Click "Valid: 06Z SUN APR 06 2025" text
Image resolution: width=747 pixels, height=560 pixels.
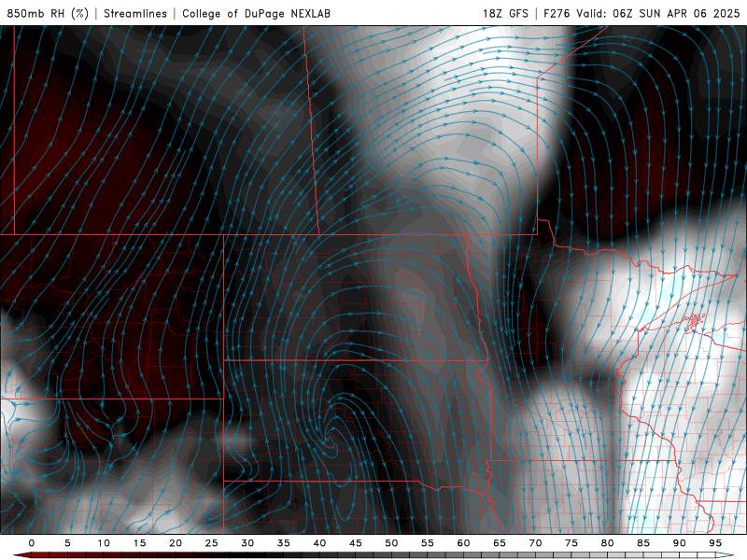click(658, 13)
